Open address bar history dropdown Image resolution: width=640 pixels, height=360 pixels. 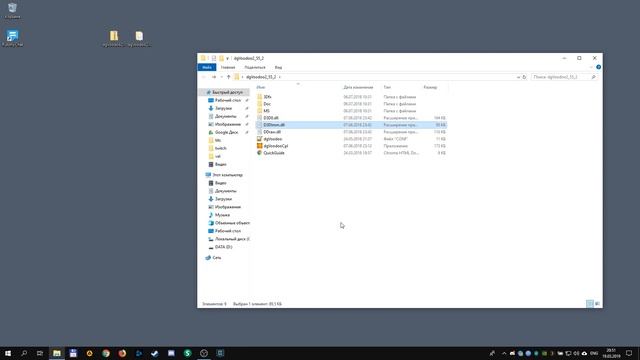pyautogui.click(x=518, y=77)
